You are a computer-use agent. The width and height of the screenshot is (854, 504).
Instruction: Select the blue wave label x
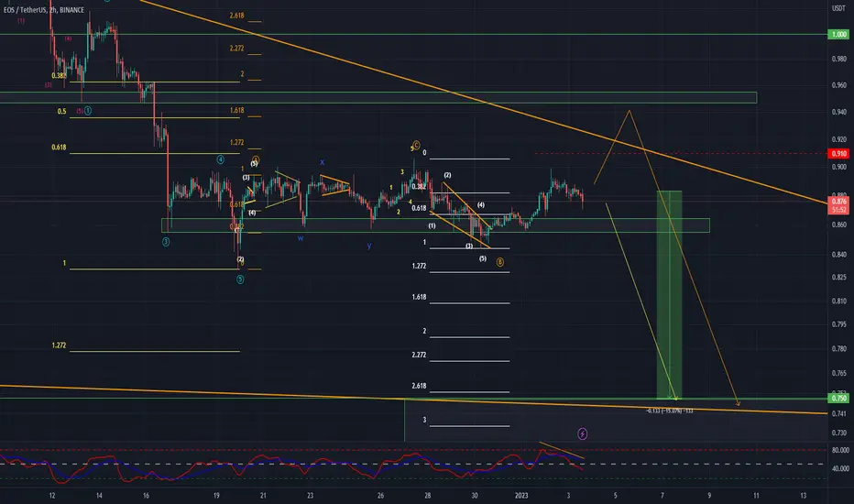click(x=322, y=162)
